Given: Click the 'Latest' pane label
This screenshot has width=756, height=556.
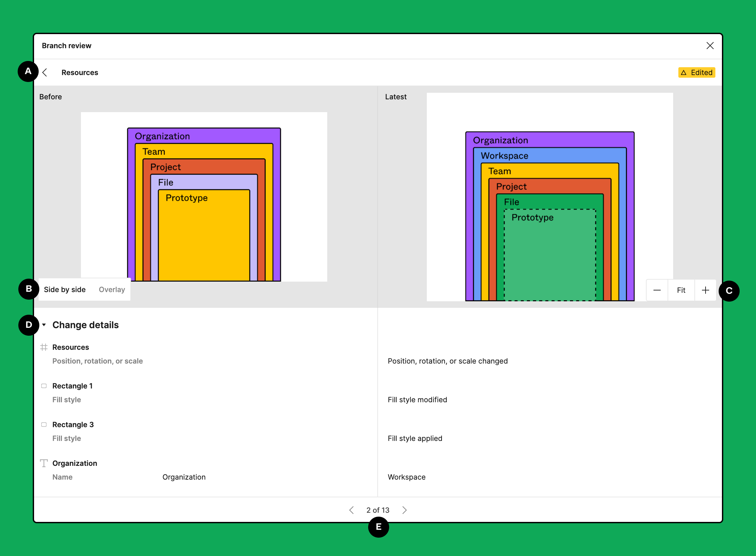Looking at the screenshot, I should click(x=395, y=97).
